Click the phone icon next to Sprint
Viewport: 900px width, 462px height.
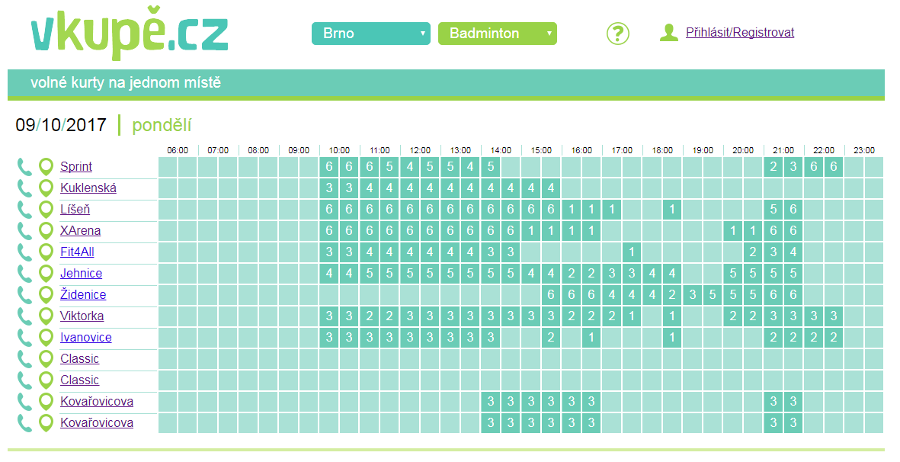click(24, 166)
